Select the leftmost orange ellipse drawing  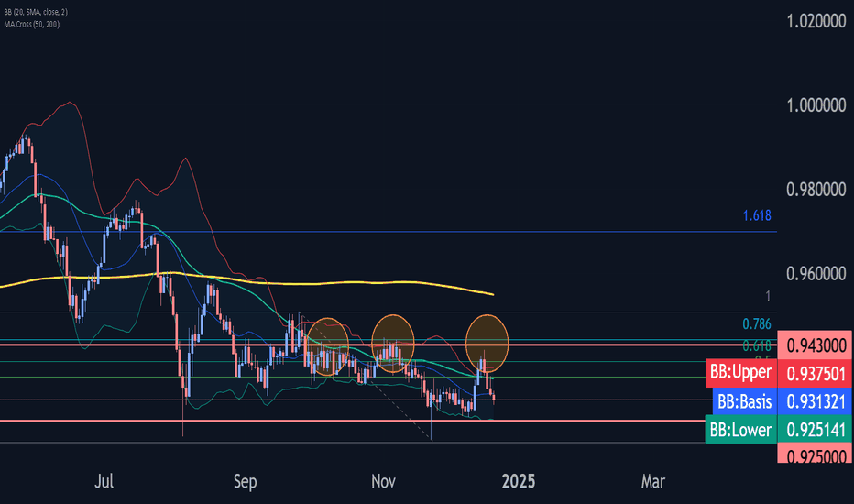[x=327, y=346]
